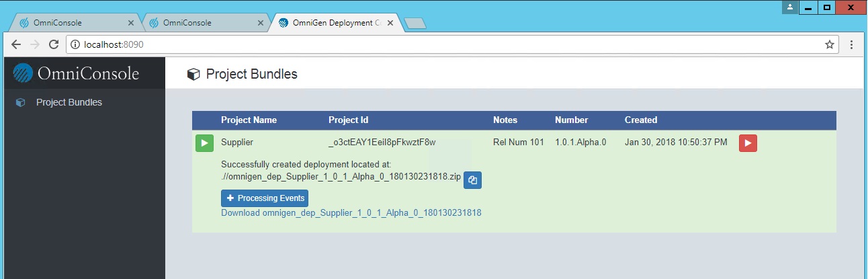Click the Project Name column header
The width and height of the screenshot is (868, 279).
click(x=249, y=120)
